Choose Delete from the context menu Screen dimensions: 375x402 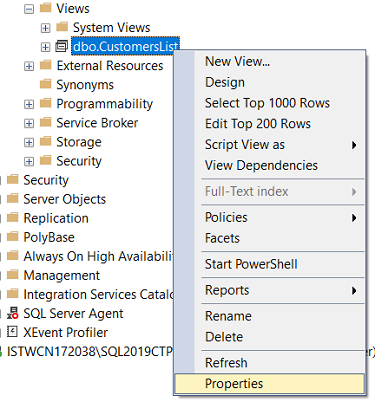[269, 337]
